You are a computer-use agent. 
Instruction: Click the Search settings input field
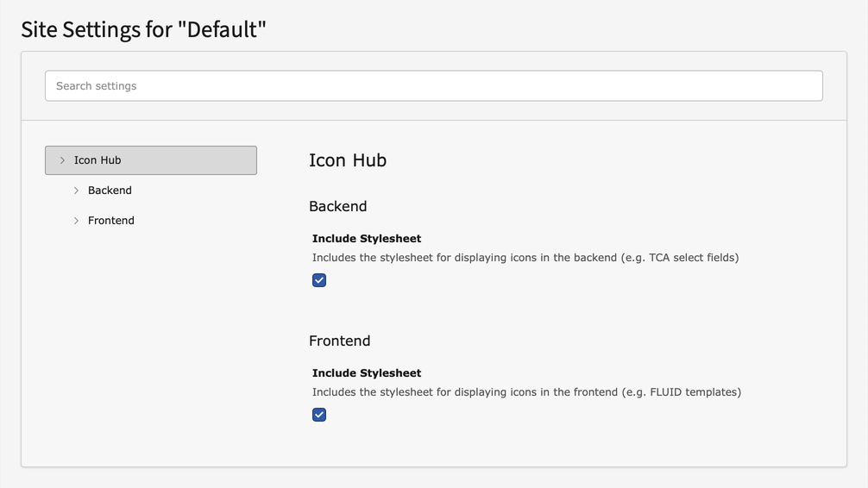click(433, 86)
